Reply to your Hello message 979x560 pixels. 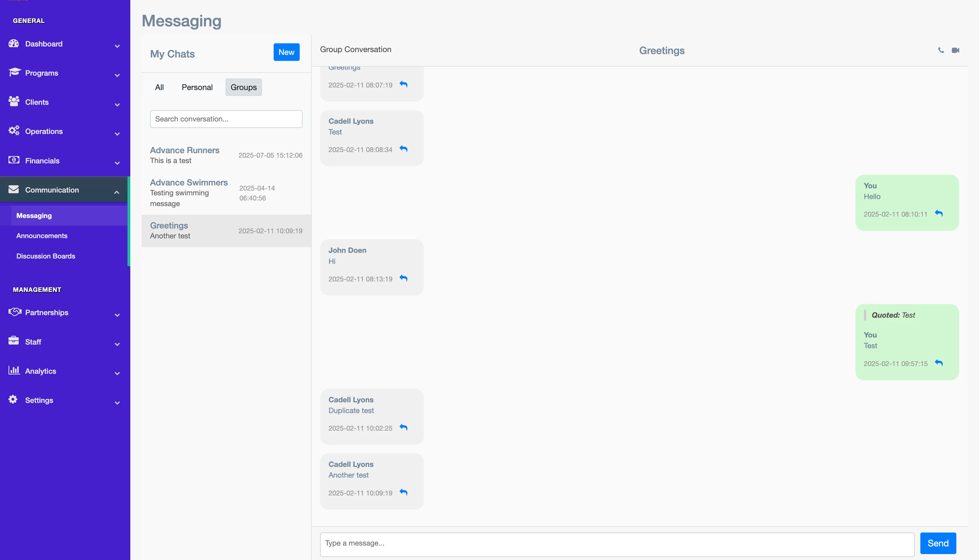pos(938,213)
